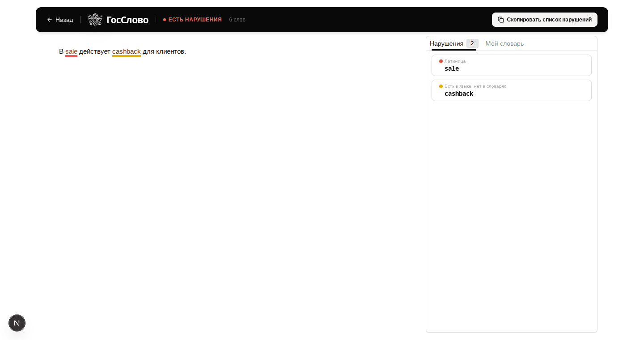644x340 pixels.
Task: Click the 6 слов word counter
Action: tap(237, 20)
